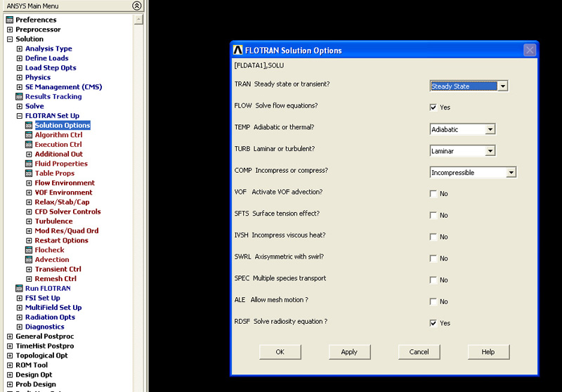Open the Adiabatic dropdown
Image resolution: width=562 pixels, height=392 pixels.
click(x=490, y=129)
